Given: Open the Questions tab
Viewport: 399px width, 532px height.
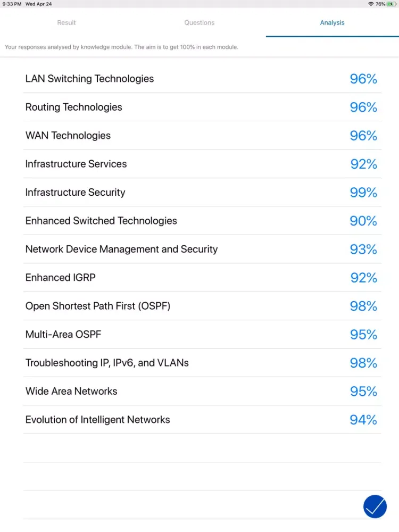Looking at the screenshot, I should [x=199, y=23].
